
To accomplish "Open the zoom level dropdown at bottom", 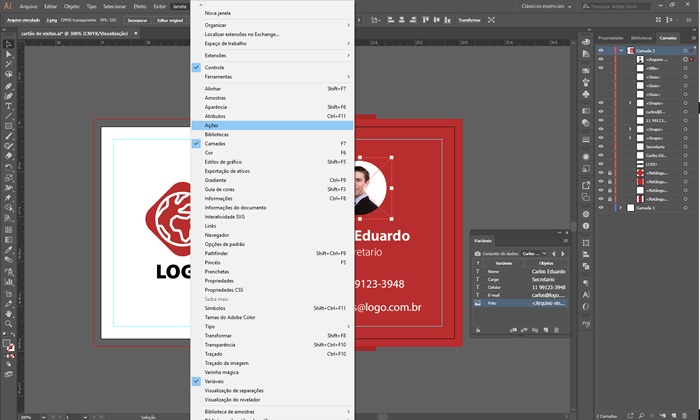I will (x=43, y=417).
